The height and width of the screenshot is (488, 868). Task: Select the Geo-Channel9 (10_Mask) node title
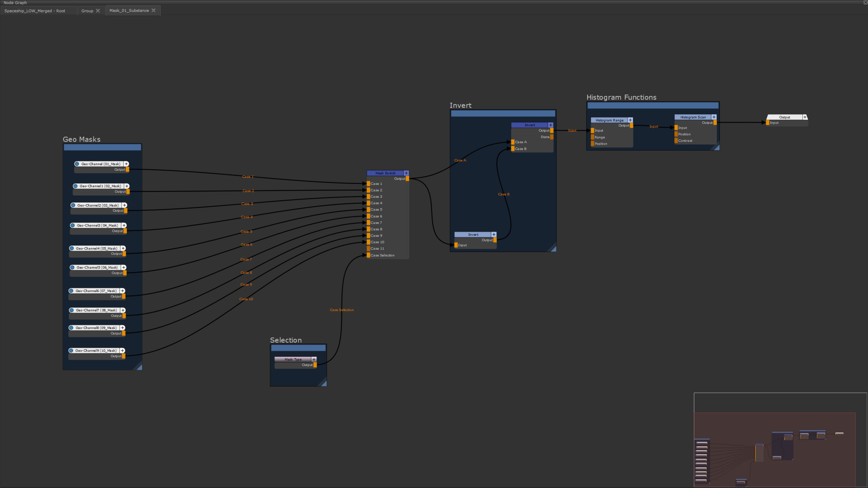(x=96, y=351)
